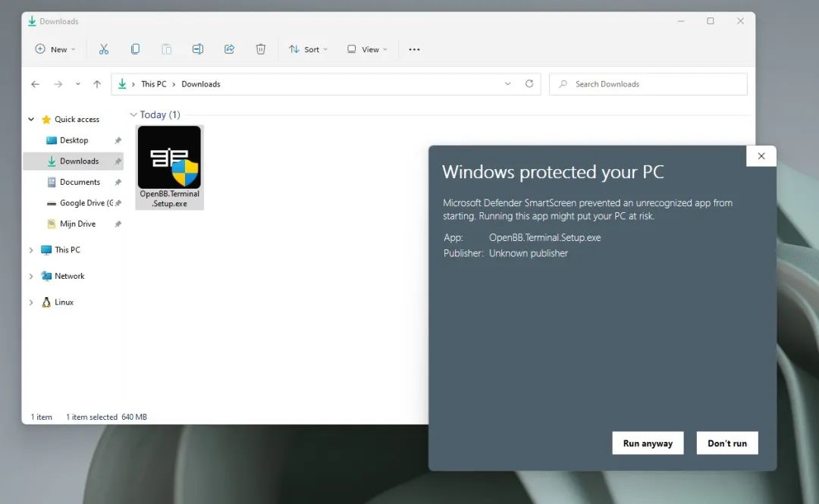The image size is (819, 504).
Task: Click the 'Windows protected your PC' heading
Action: (x=553, y=172)
